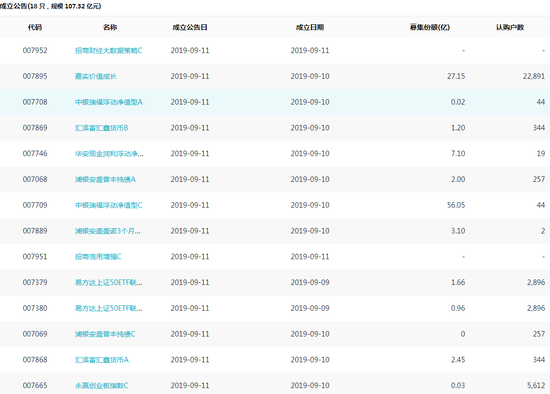This screenshot has width=550, height=394.
Task: Click the raised shares value 56.05
Action: (456, 205)
